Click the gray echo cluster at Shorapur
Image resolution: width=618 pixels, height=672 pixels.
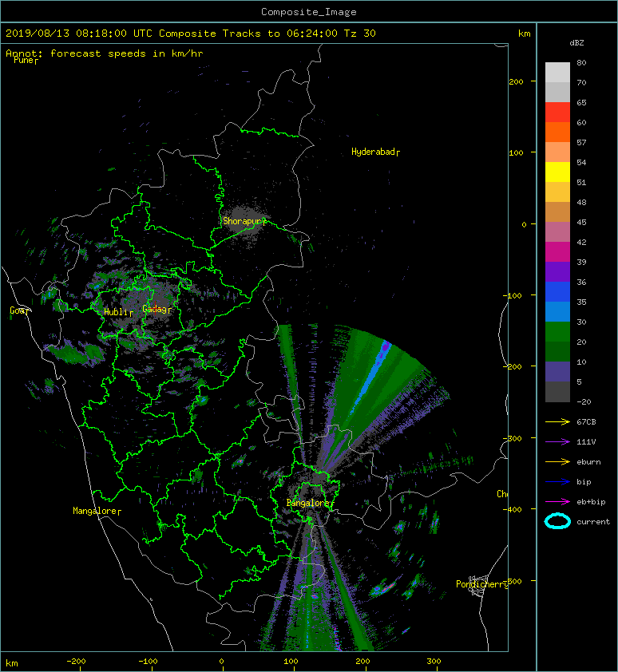(245, 223)
